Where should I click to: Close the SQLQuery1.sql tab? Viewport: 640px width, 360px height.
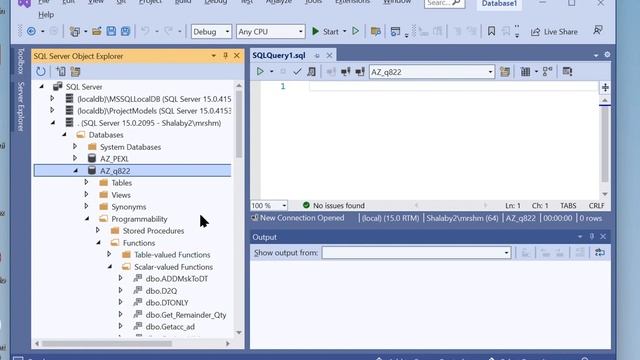(329, 55)
